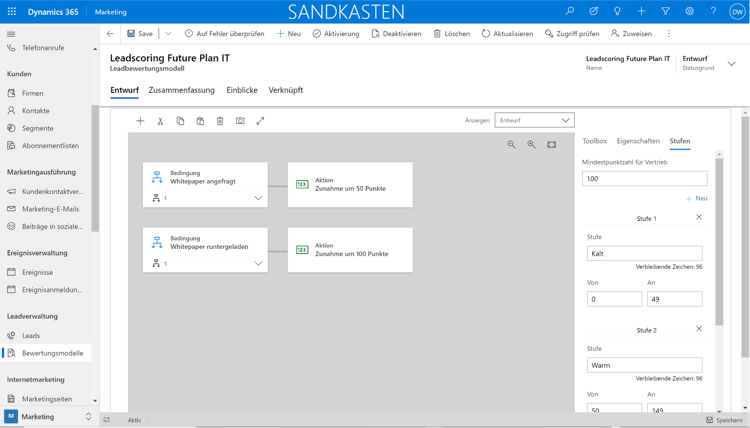Switch to the Zusammenfassung tab

pyautogui.click(x=182, y=90)
